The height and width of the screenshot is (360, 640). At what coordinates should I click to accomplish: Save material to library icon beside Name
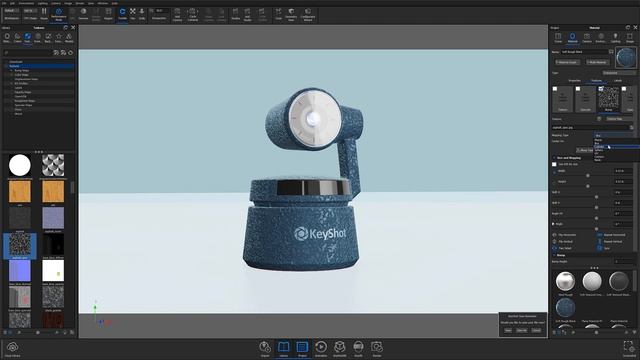point(611,52)
